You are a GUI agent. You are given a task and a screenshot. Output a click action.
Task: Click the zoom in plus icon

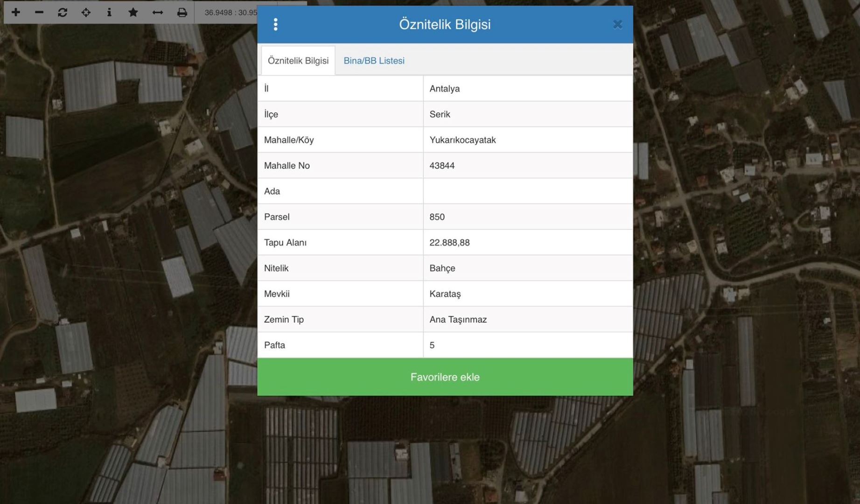[x=16, y=12]
